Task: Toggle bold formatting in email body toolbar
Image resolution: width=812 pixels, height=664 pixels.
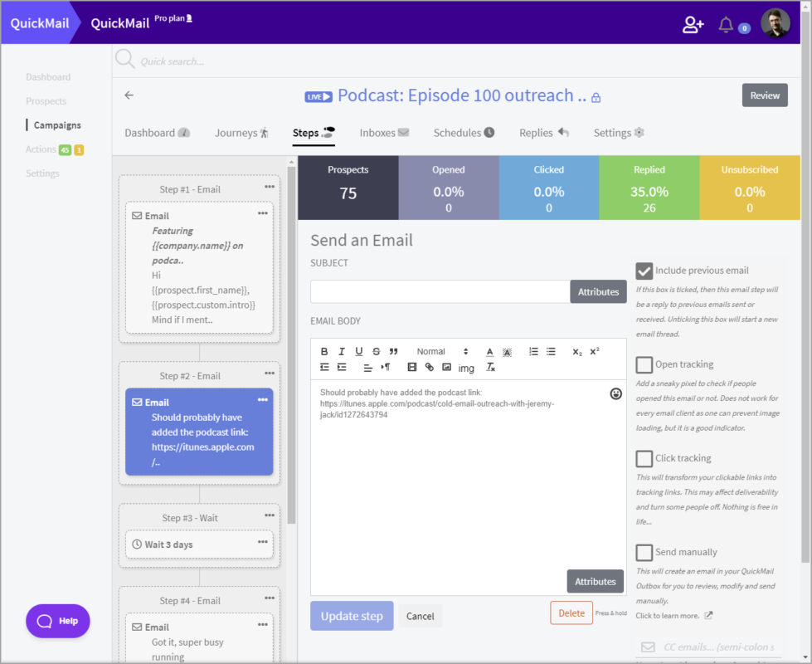Action: coord(324,352)
